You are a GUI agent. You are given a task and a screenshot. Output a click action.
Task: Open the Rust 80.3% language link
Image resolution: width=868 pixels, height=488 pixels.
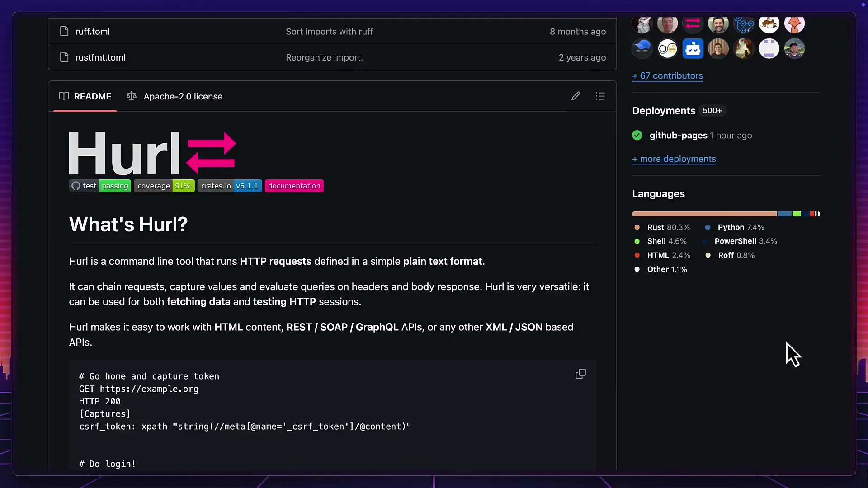point(662,227)
